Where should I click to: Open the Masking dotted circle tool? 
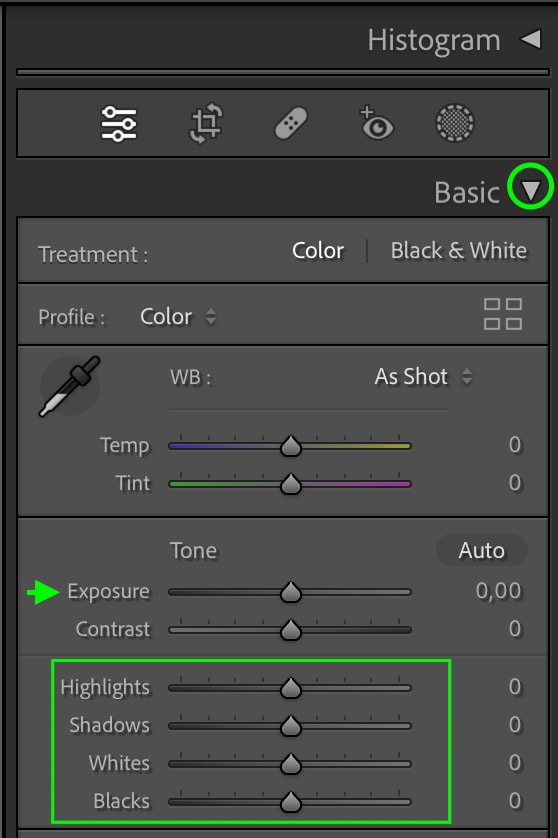(455, 123)
